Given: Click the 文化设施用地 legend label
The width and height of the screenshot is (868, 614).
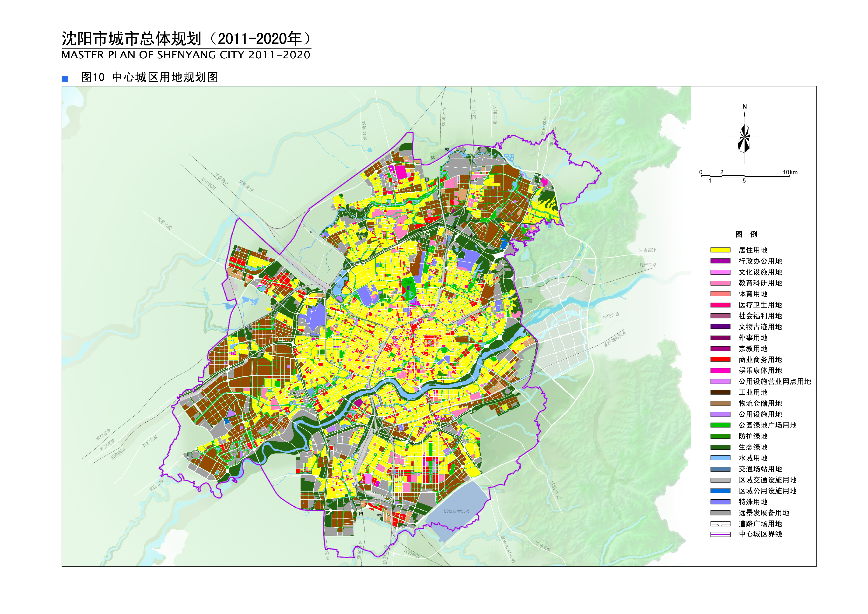Looking at the screenshot, I should tap(760, 272).
